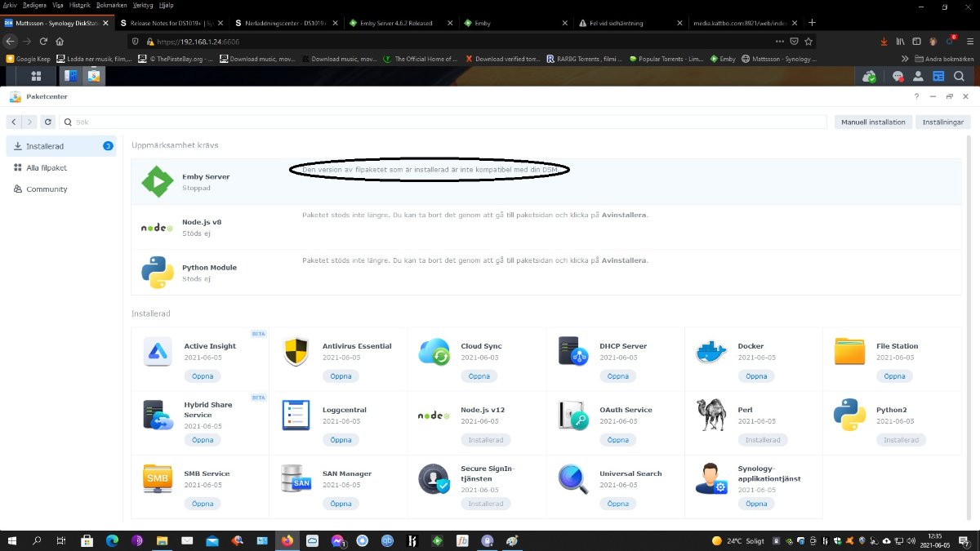The height and width of the screenshot is (551, 980).
Task: Click the DHCP Server icon
Action: pos(573,352)
